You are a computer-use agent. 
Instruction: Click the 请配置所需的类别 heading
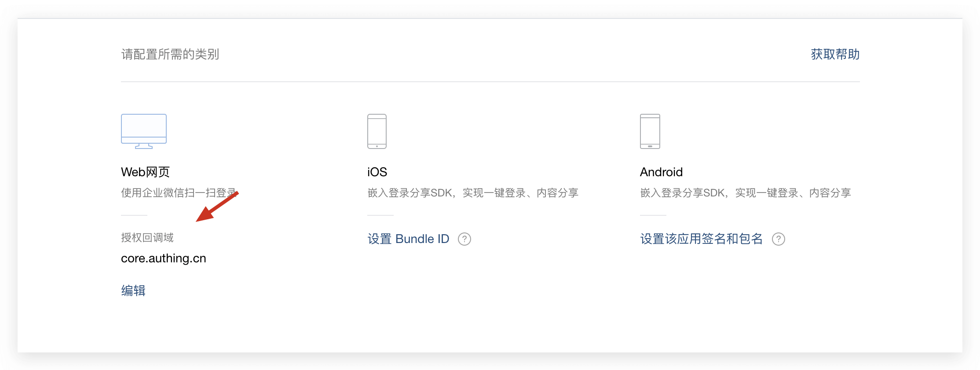(170, 54)
